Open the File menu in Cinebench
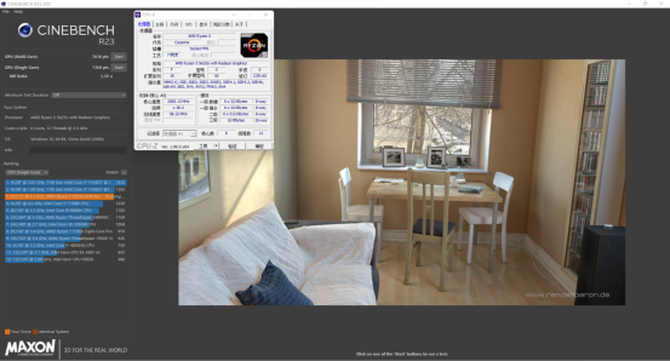Viewport: 670px width, 361px height. pyautogui.click(x=6, y=12)
